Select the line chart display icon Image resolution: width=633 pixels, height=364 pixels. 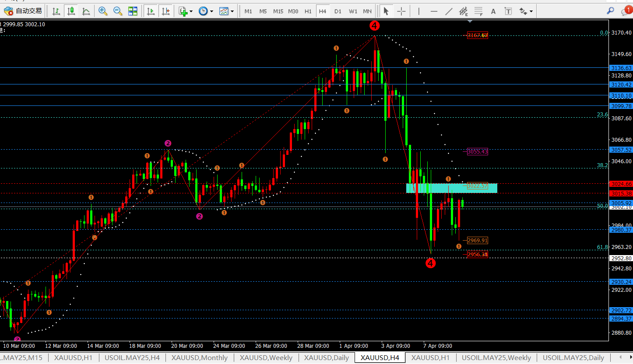(86, 11)
